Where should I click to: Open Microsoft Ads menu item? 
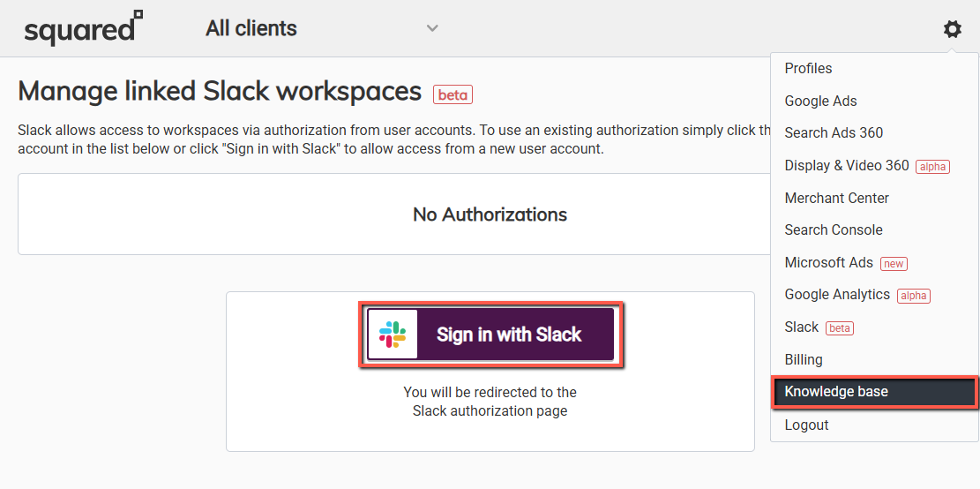click(x=828, y=262)
